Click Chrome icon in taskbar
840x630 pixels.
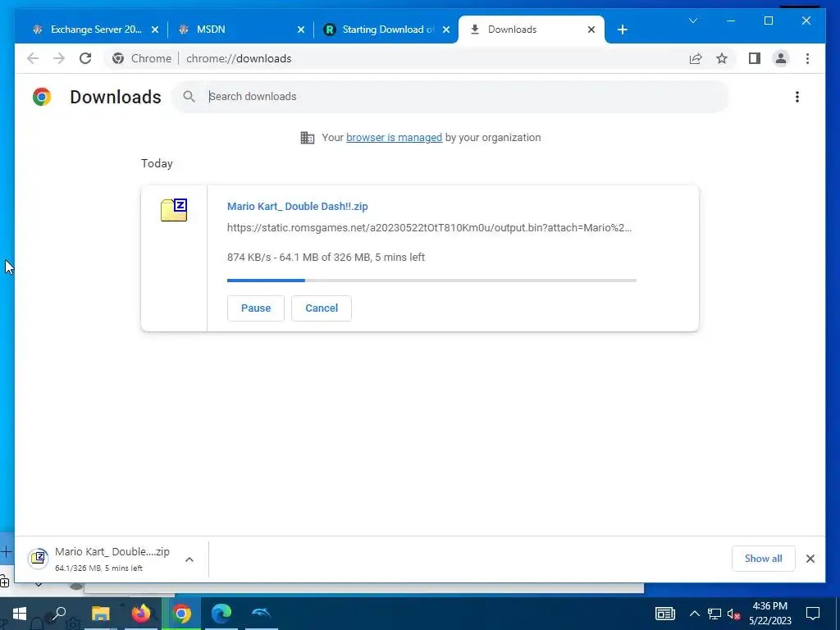181,614
